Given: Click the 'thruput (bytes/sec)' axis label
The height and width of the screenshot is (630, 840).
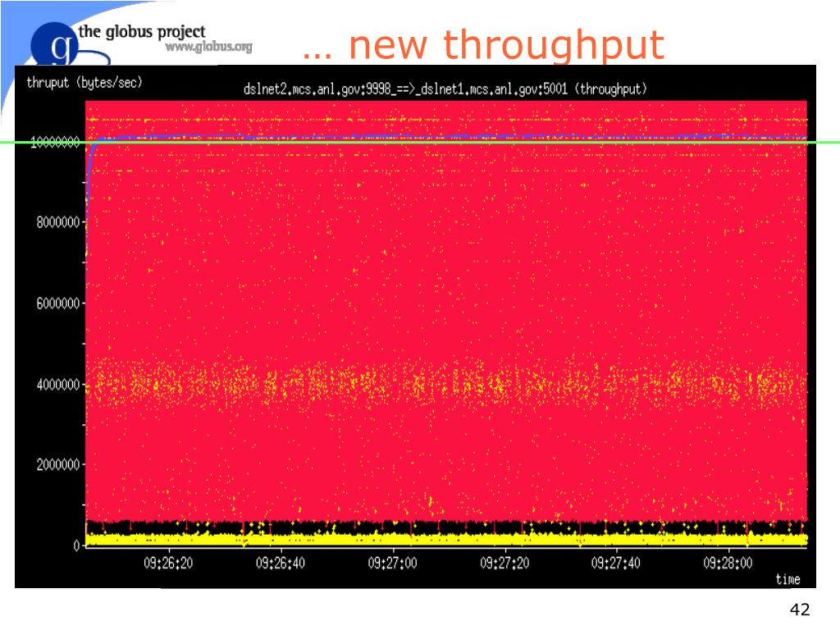Looking at the screenshot, I should (84, 83).
